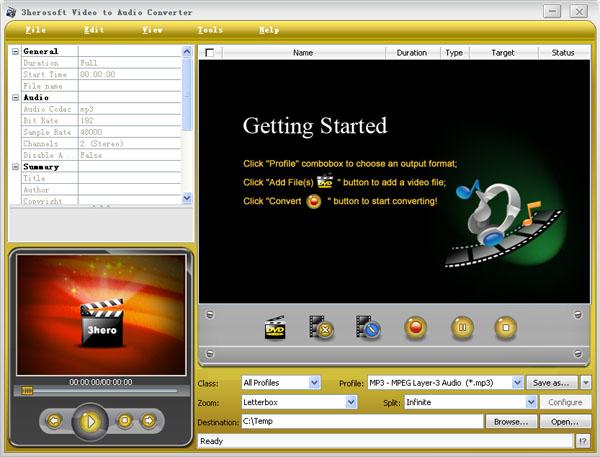Collapse the Audio property group
Image resolution: width=600 pixels, height=457 pixels.
coord(15,97)
